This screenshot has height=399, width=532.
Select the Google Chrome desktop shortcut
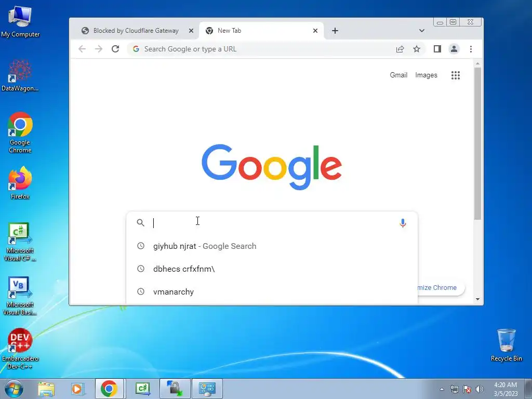20,132
